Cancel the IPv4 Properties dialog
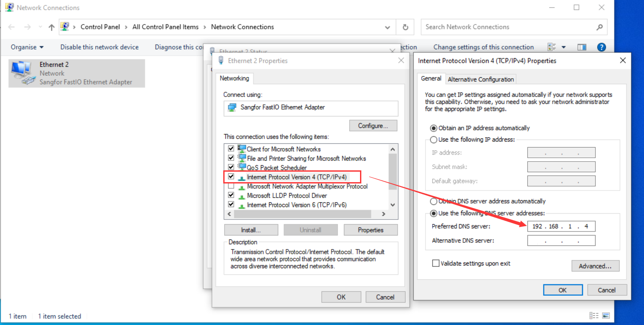This screenshot has width=644, height=325. [x=607, y=290]
